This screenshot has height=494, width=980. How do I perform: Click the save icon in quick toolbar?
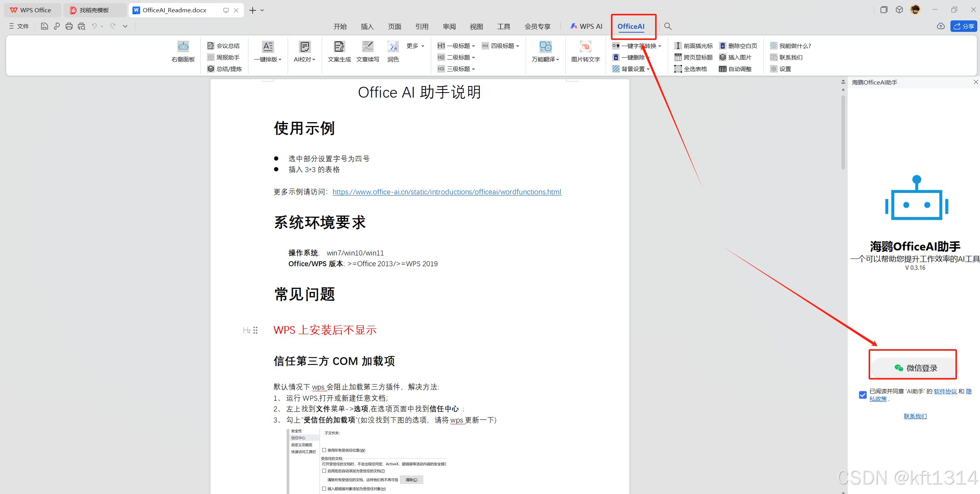pos(45,26)
